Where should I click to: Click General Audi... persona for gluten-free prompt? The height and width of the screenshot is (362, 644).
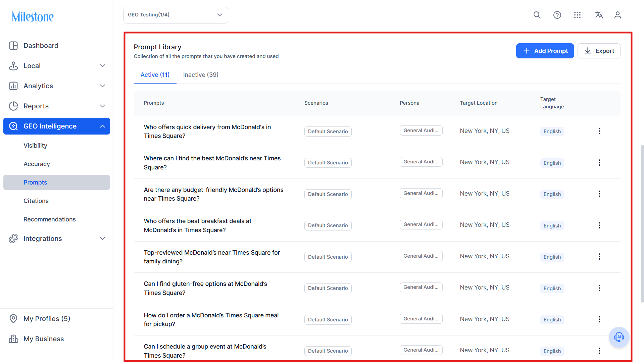click(x=421, y=287)
